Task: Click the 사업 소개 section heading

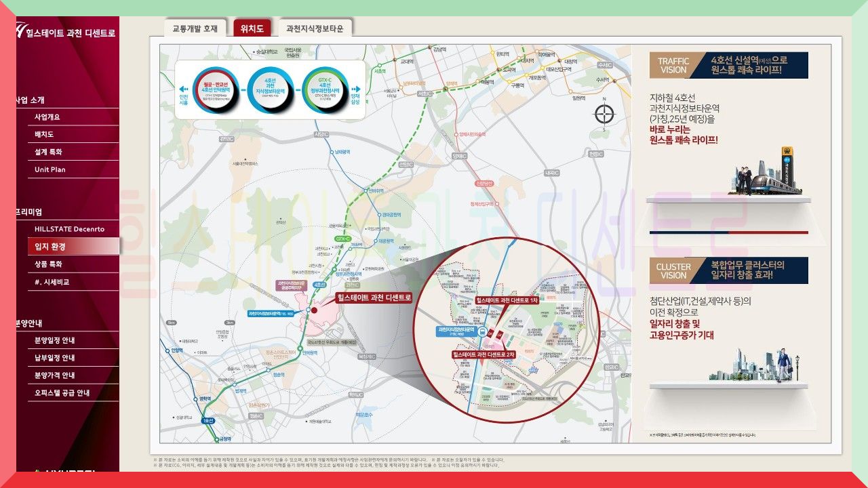Action: (31, 100)
